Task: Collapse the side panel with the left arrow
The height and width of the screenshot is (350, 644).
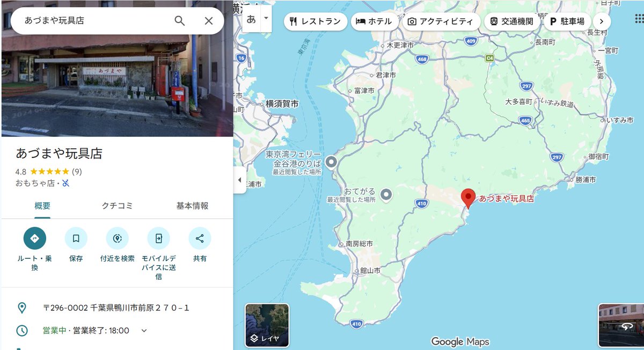Action: click(239, 180)
